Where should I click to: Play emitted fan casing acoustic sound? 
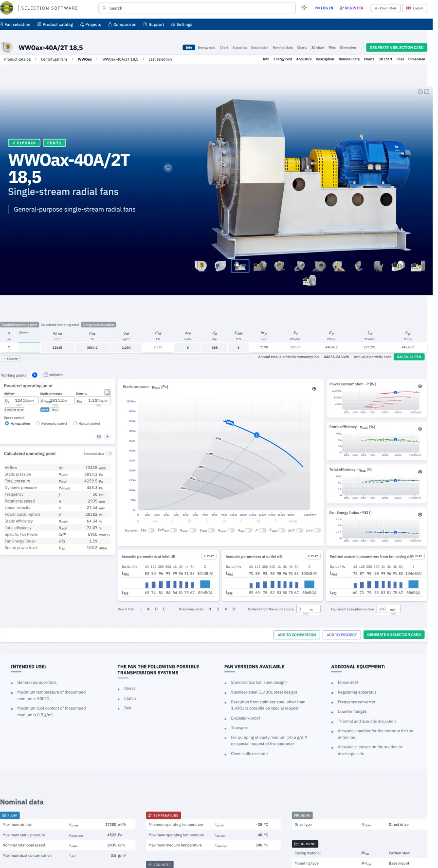(x=418, y=556)
